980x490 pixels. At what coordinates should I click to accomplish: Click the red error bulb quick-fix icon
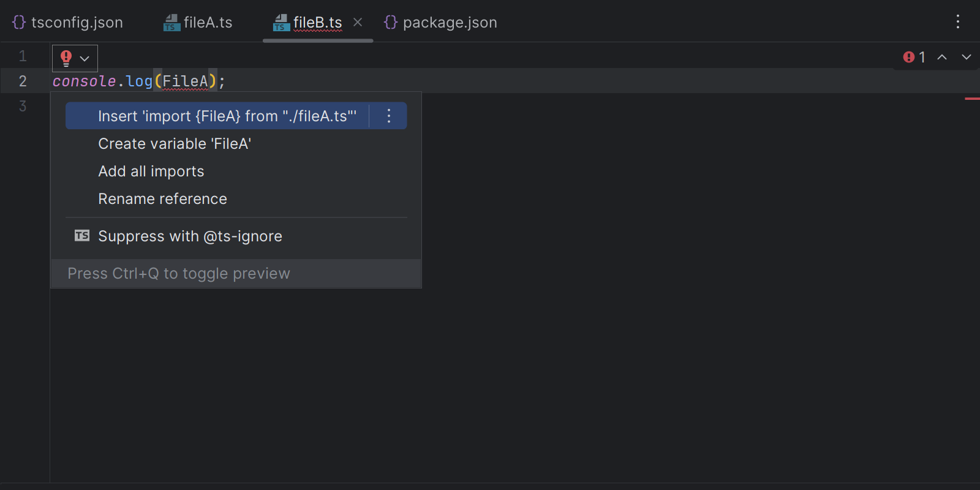[x=66, y=58]
